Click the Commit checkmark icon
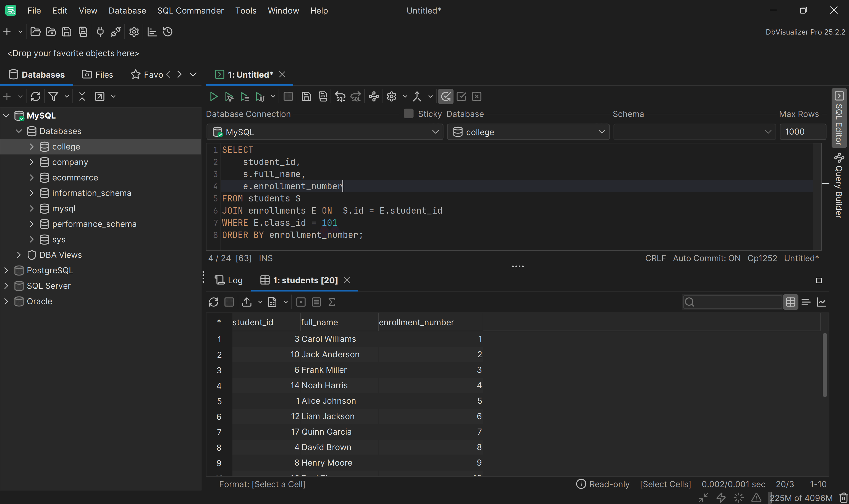This screenshot has height=504, width=849. 461,97
